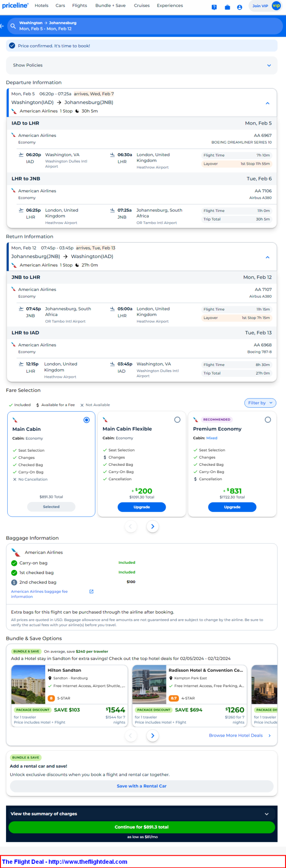
Task: Select the Premium Economy radio button
Action: pyautogui.click(x=268, y=420)
